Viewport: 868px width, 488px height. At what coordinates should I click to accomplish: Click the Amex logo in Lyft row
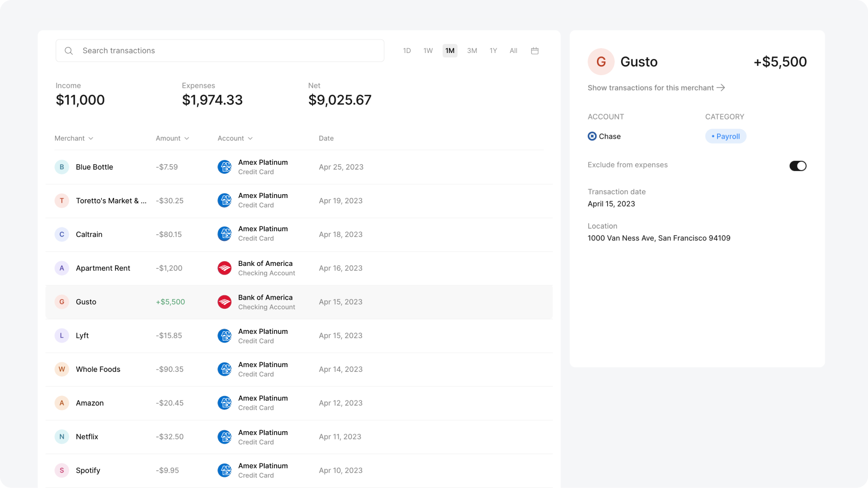click(225, 336)
